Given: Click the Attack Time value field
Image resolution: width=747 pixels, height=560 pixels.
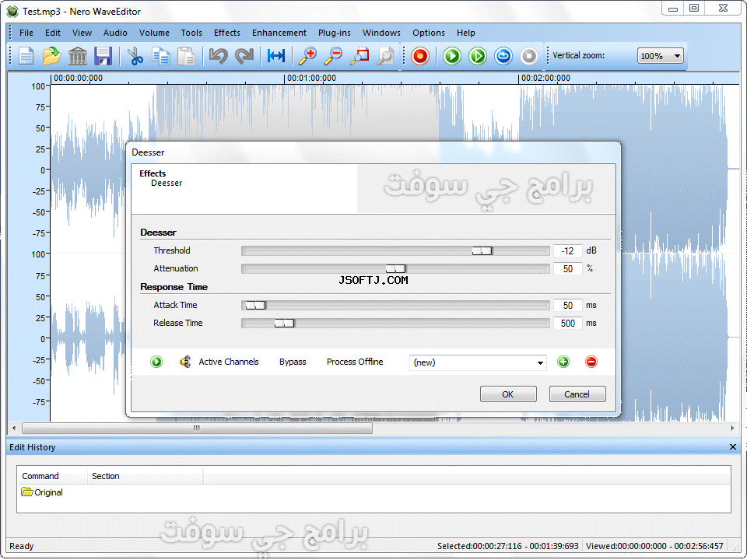Looking at the screenshot, I should click(567, 306).
